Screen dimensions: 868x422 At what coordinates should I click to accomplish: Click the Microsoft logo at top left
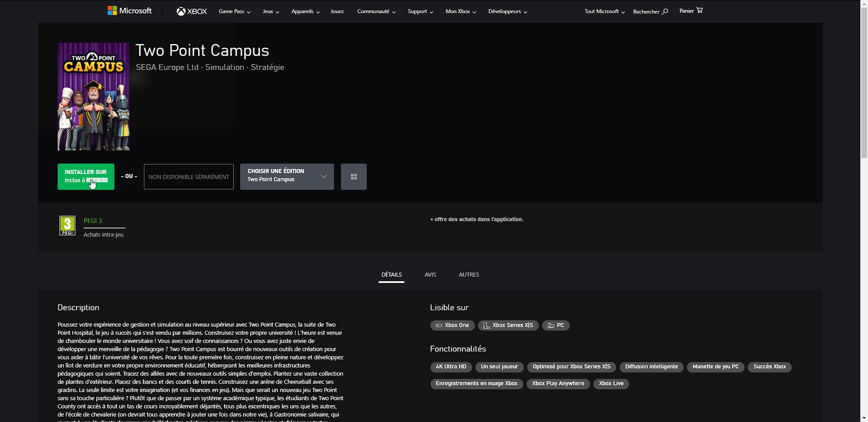129,10
